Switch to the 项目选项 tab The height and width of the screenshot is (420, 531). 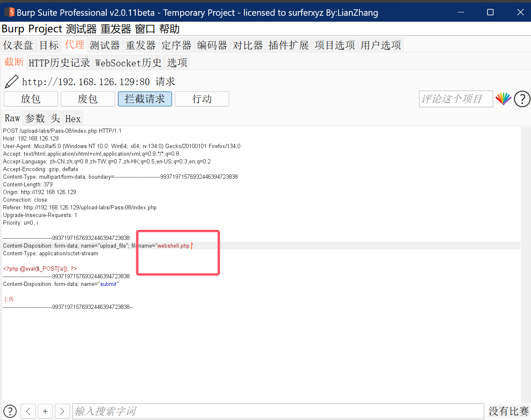click(x=335, y=45)
